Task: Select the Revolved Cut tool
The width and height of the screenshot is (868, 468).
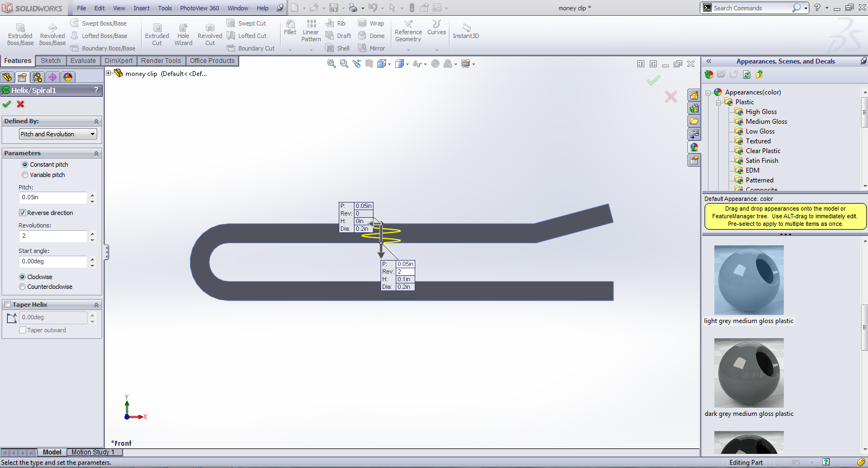Action: coord(210,35)
